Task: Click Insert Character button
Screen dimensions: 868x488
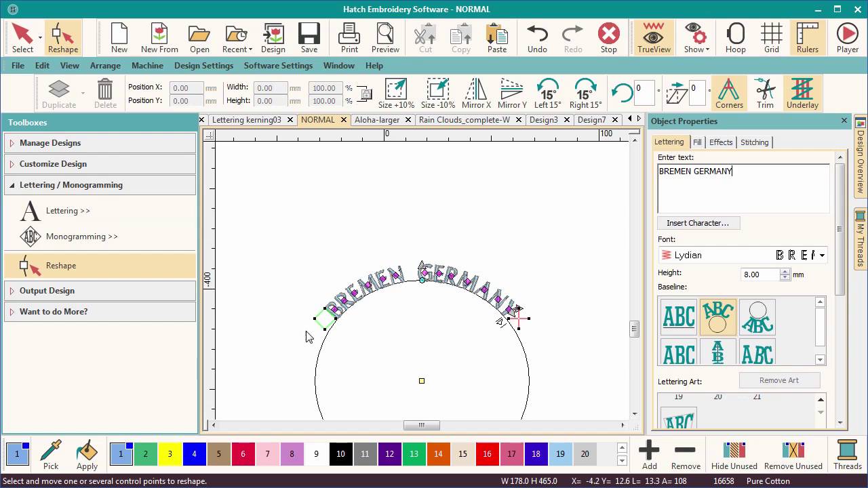Action: click(698, 223)
